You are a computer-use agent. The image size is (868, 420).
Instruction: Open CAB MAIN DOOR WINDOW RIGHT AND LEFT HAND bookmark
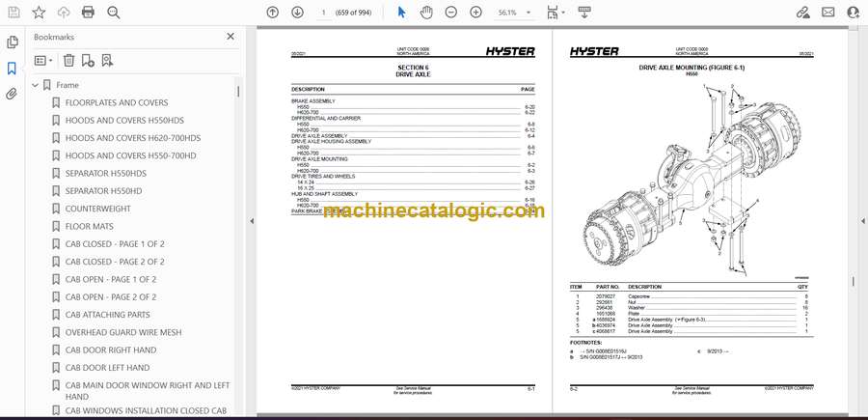point(148,391)
